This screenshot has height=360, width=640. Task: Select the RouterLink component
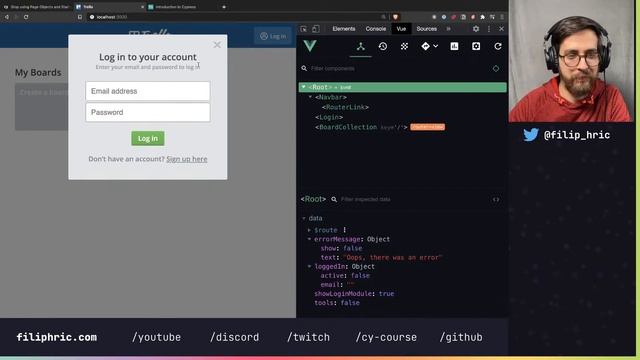[x=345, y=107]
